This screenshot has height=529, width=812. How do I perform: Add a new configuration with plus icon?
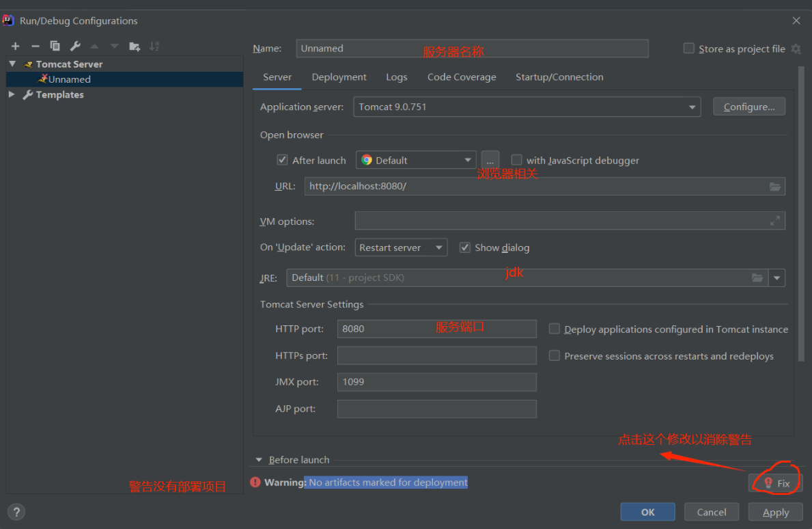(x=16, y=46)
